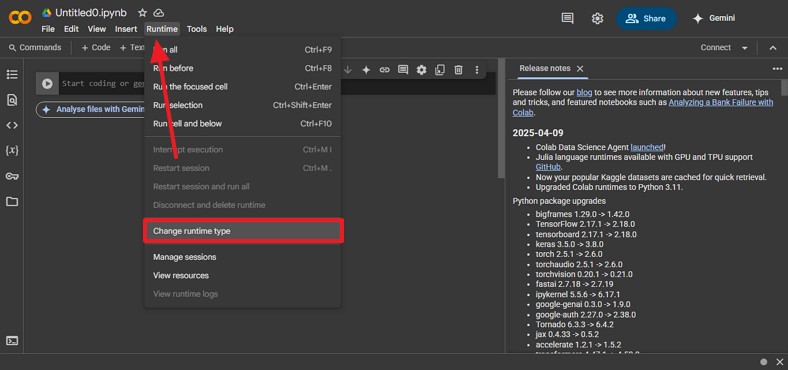
Task: Move cell down arrow icon
Action: [348, 70]
